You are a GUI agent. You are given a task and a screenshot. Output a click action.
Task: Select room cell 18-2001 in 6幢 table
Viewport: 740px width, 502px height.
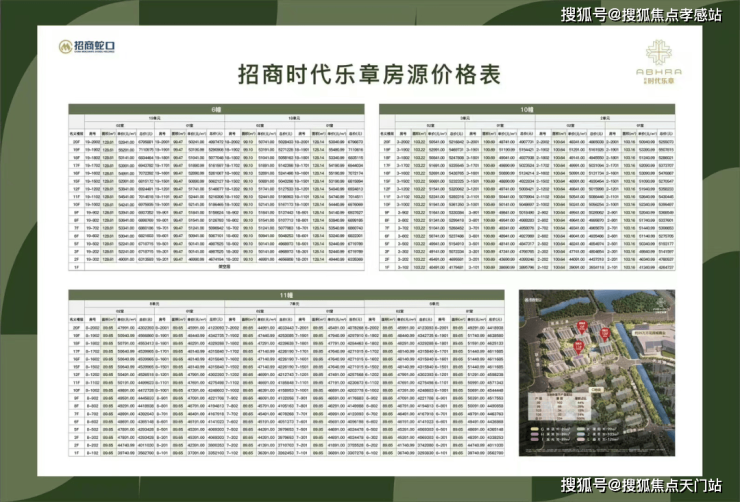(x=302, y=142)
